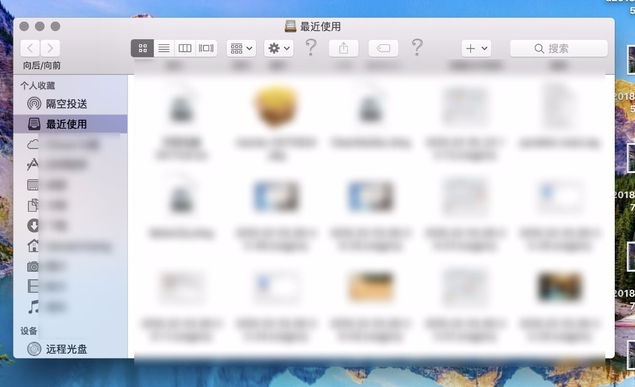Switch to gallery cover flow view
The height and width of the screenshot is (387, 635).
[206, 49]
